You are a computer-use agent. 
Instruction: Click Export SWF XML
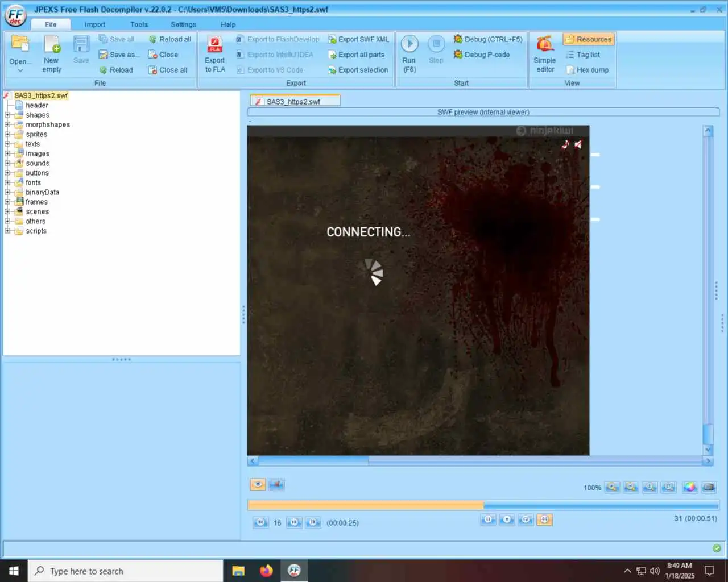point(358,39)
